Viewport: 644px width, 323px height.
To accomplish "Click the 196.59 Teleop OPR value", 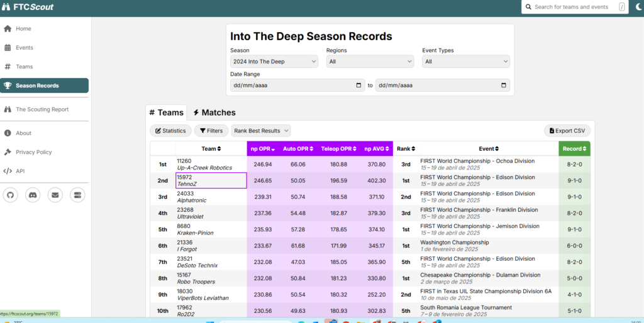I will click(338, 180).
